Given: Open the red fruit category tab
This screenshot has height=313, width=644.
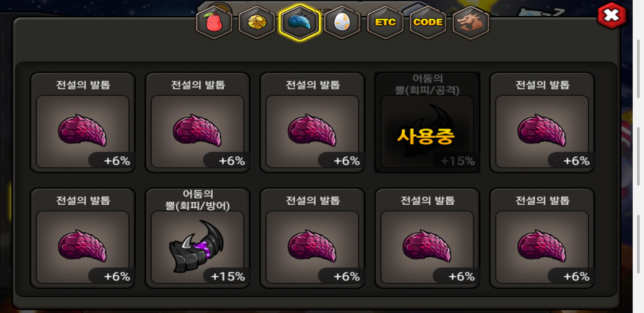Looking at the screenshot, I should point(214,23).
